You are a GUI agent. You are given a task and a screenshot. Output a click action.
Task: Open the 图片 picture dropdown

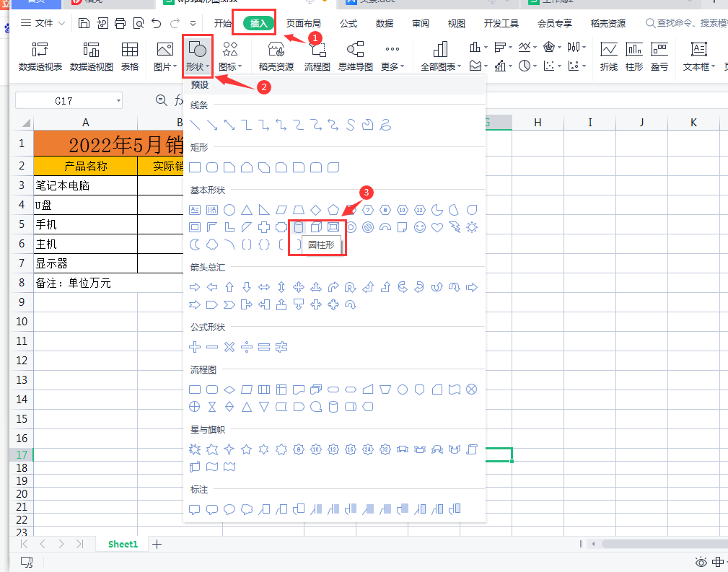click(x=165, y=57)
